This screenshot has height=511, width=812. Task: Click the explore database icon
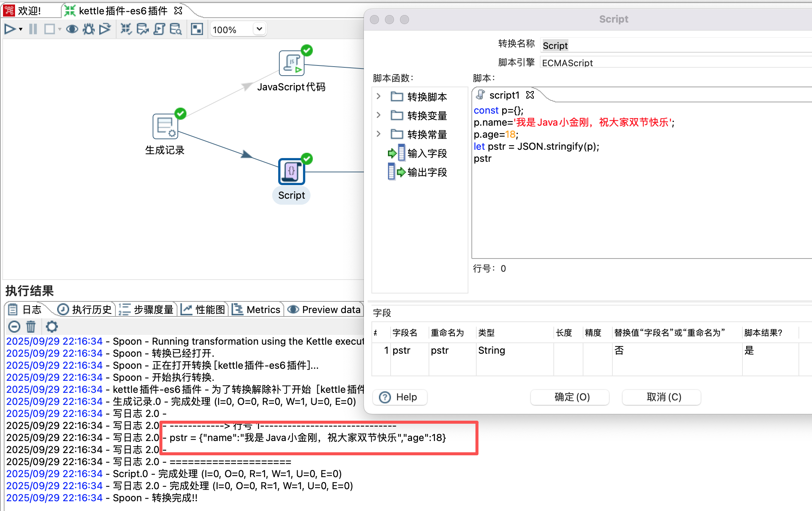pos(176,29)
